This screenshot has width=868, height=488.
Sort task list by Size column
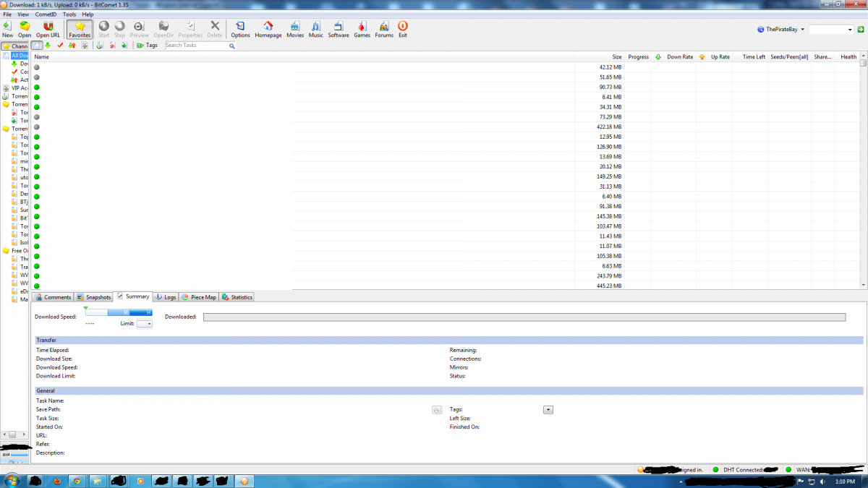(x=616, y=56)
